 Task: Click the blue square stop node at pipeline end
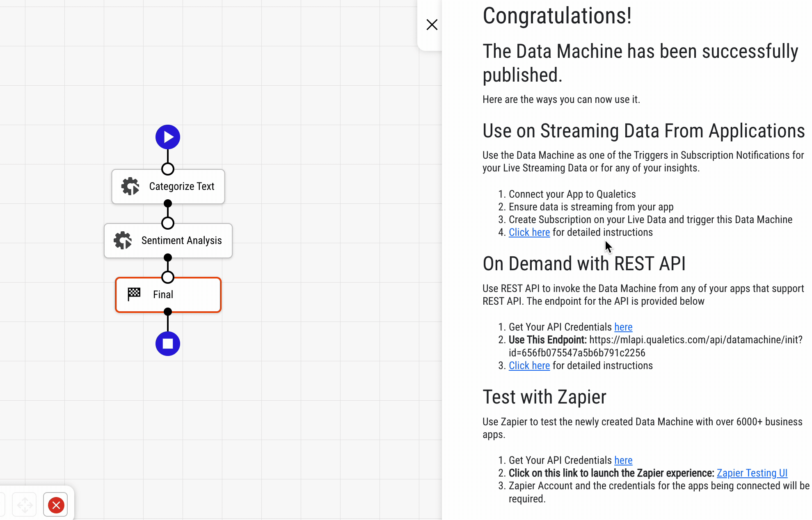coord(167,343)
